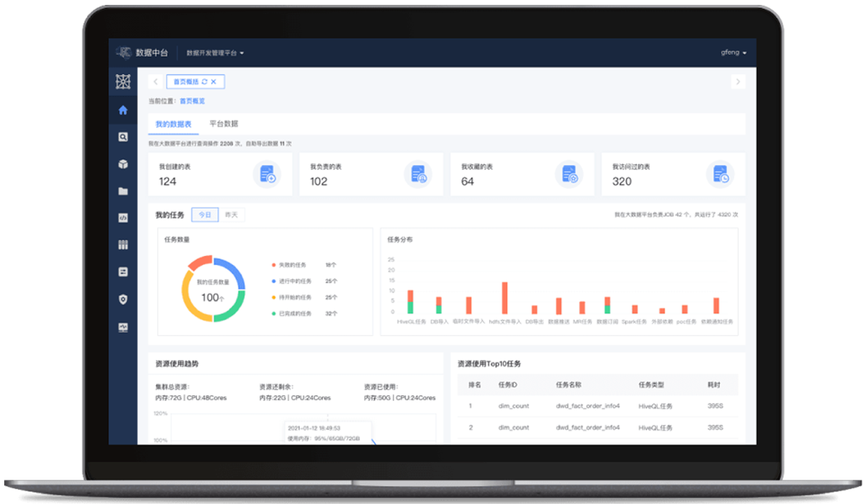The image size is (865, 504).
Task: Open the folder icon in the sidebar
Action: [123, 191]
